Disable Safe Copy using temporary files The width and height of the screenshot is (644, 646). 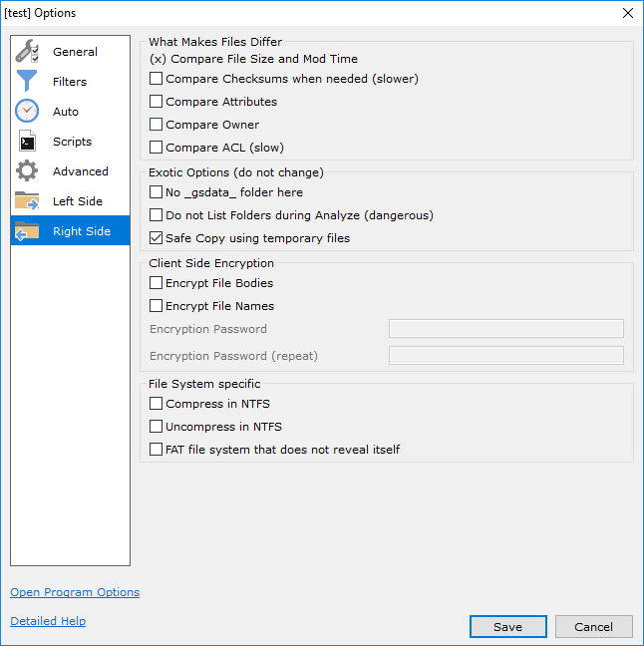click(156, 238)
